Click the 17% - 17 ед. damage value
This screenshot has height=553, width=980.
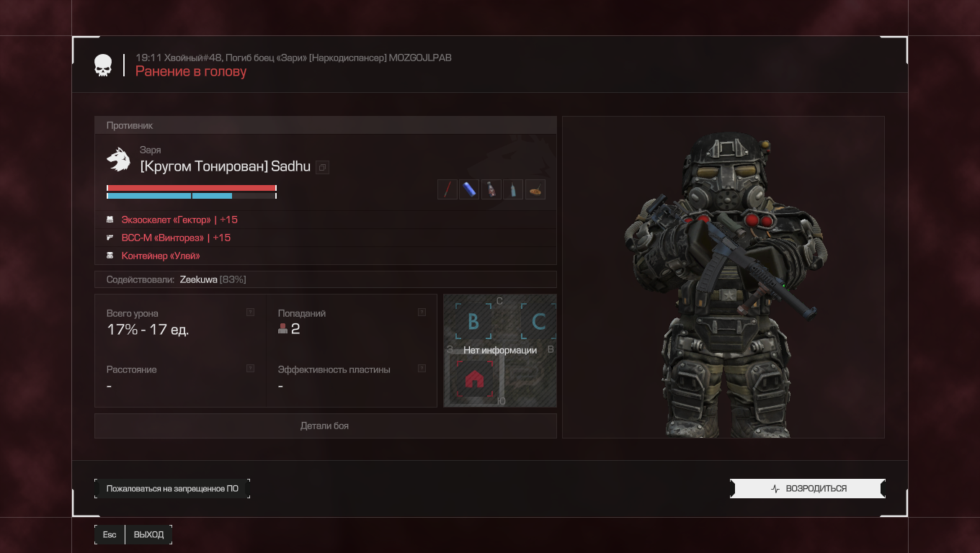(148, 331)
